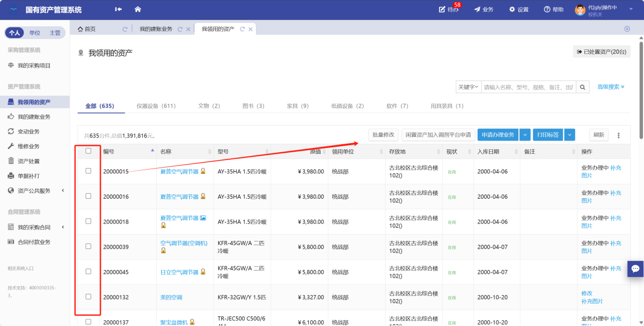644x326 pixels.
Task: Expand the 关键字 search type dropdown
Action: (x=468, y=87)
